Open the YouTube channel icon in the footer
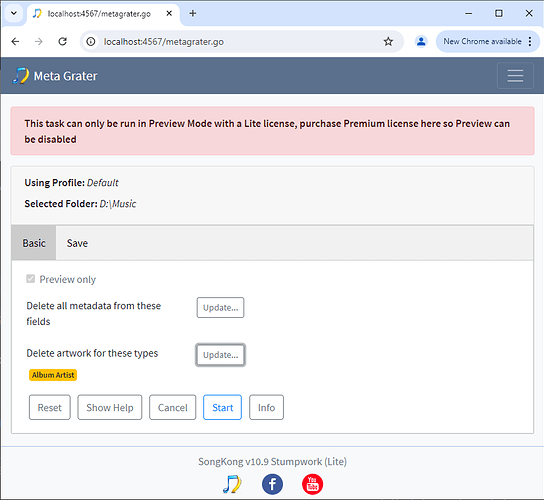The width and height of the screenshot is (544, 500). (x=312, y=484)
